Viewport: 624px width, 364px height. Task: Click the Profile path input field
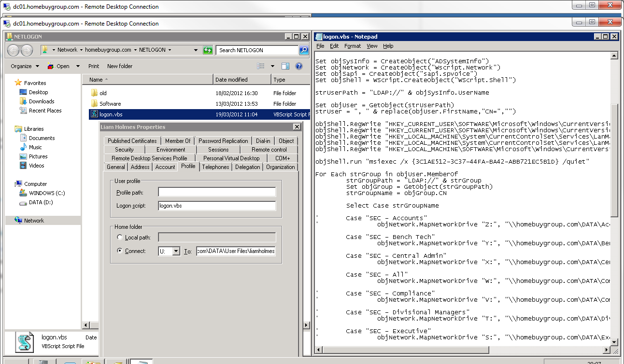pyautogui.click(x=217, y=192)
